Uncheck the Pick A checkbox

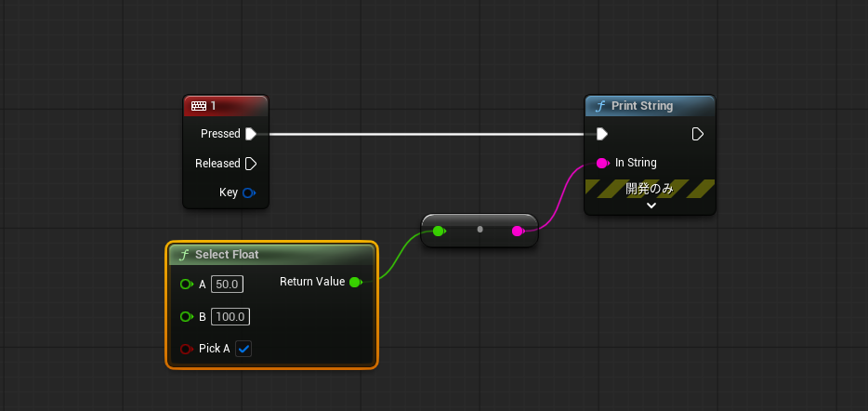(243, 349)
